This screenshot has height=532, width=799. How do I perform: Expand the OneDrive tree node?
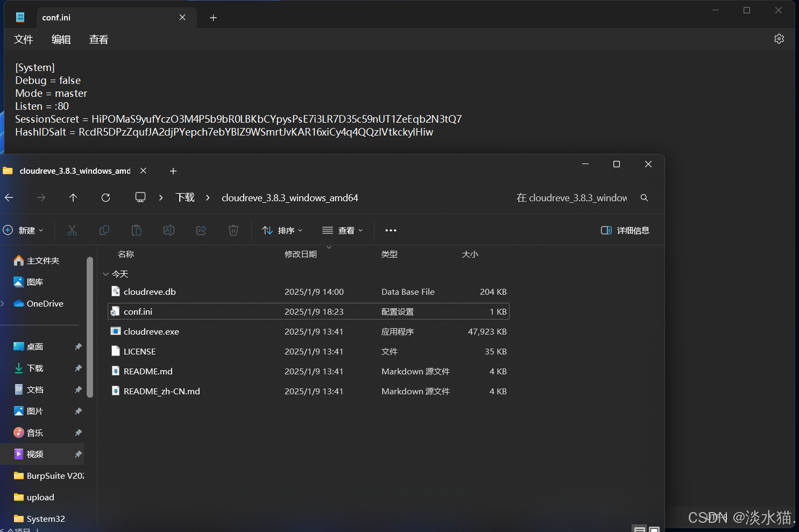click(x=3, y=303)
